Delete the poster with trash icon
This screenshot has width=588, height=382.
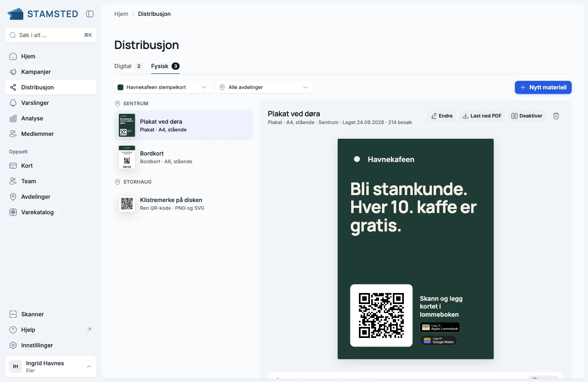[x=556, y=116]
